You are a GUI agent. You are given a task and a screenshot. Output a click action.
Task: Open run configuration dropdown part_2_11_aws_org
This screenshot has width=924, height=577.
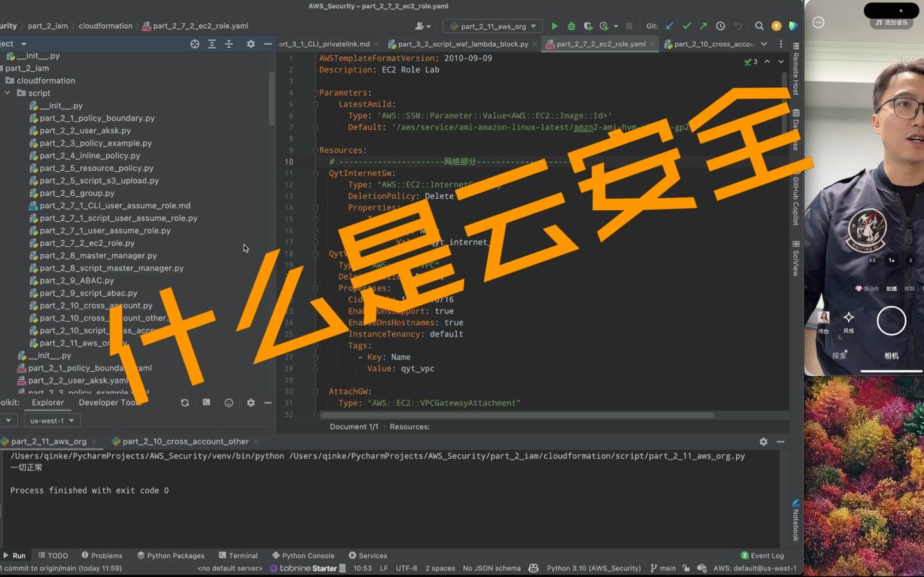[492, 26]
